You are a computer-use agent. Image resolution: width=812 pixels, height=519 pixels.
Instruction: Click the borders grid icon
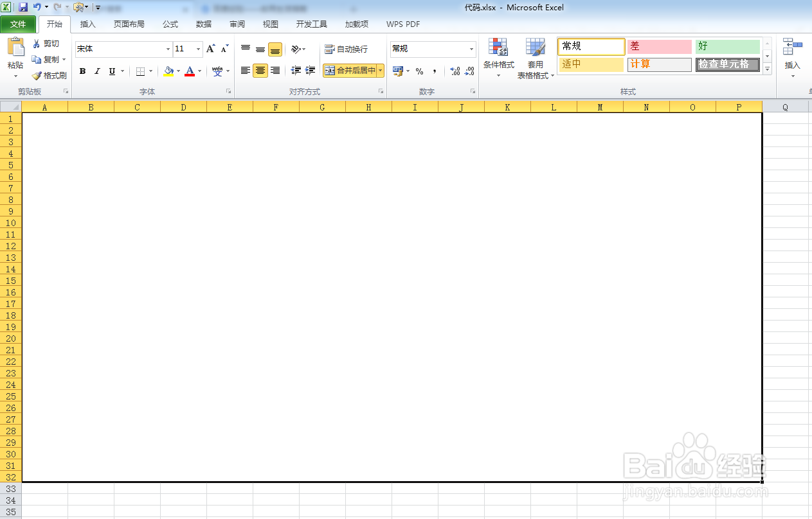(x=140, y=71)
